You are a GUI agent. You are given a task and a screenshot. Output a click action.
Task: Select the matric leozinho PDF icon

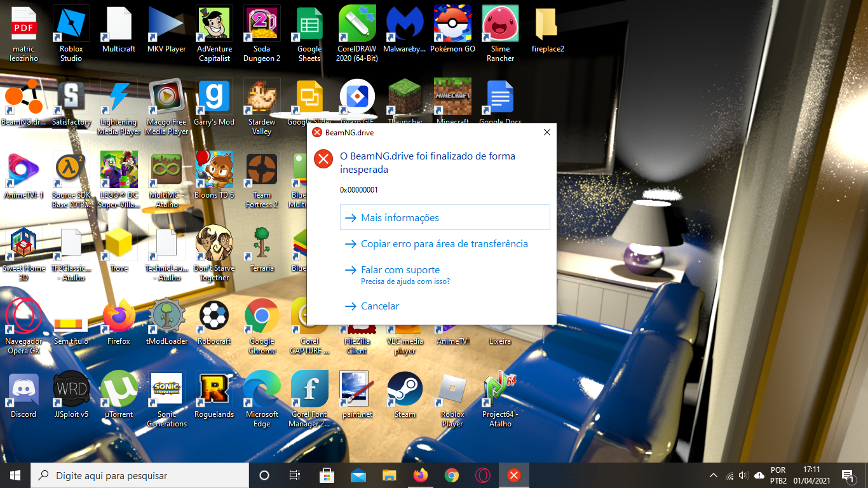click(24, 34)
